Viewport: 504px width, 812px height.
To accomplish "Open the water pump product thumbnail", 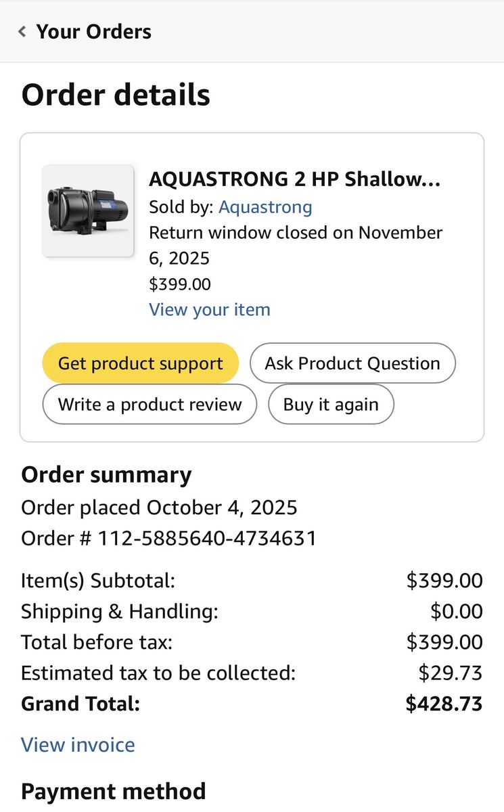I will 88,211.
